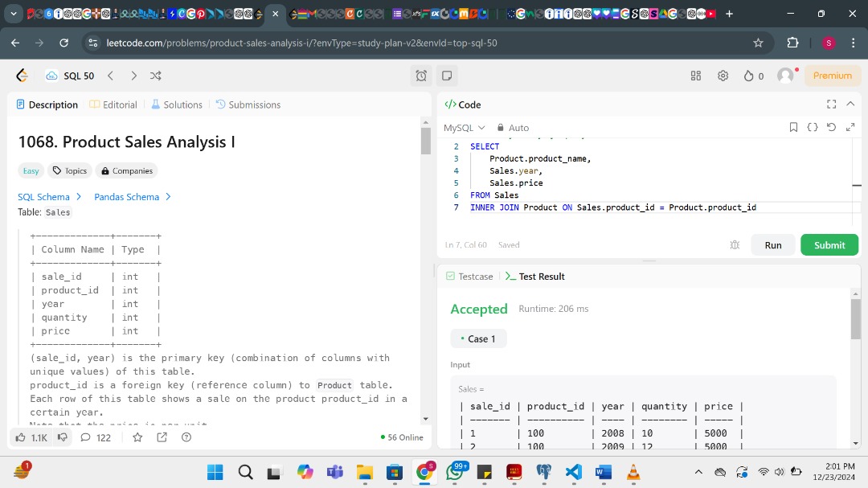This screenshot has height=488, width=868.
Task: Click the browser address bar URL
Action: tap(301, 43)
